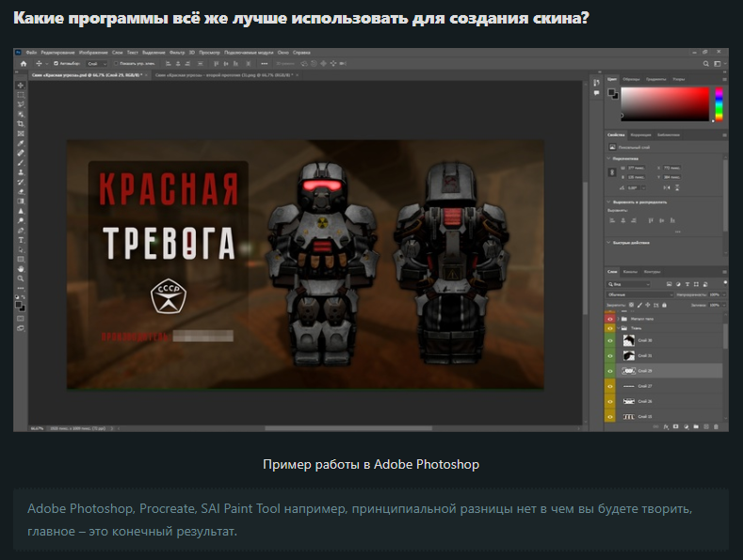Open the Слой auto-select dropdown
Screen dimensions: 743x560
coord(97,63)
